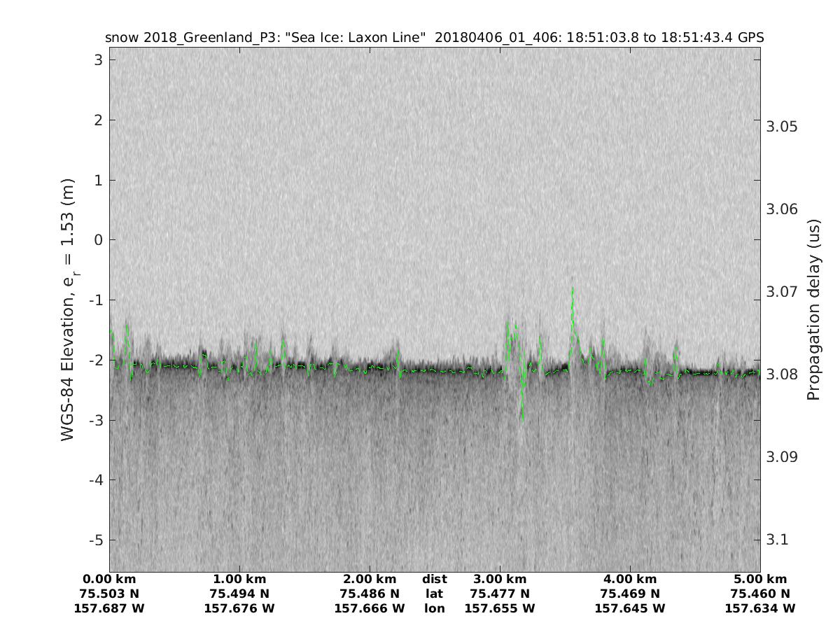Viewport: 840px width, 630px height.
Task: Click the "5.00 km" distance label
Action: tap(760, 580)
